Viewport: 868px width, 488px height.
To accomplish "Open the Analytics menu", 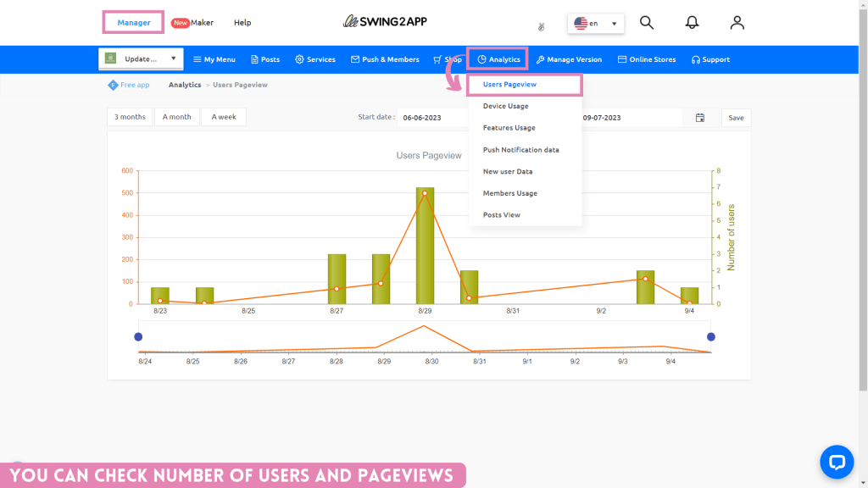I will [498, 59].
